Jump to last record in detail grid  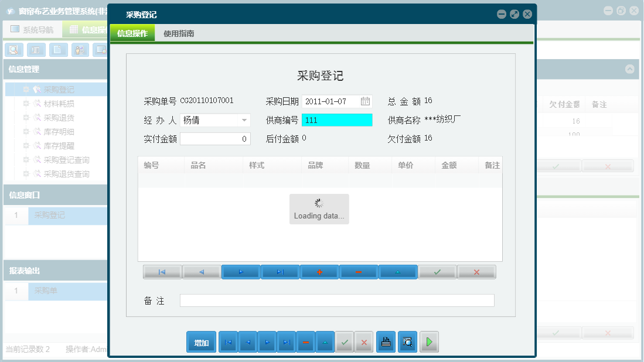point(280,272)
